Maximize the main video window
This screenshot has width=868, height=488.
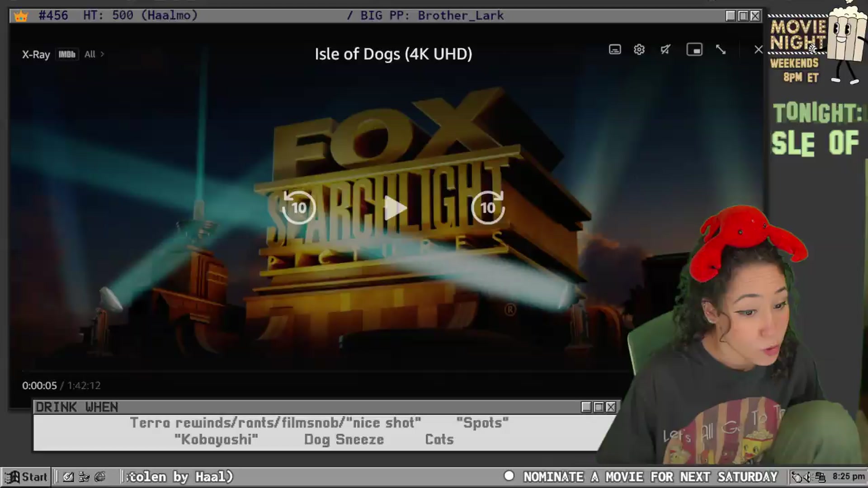pos(743,16)
